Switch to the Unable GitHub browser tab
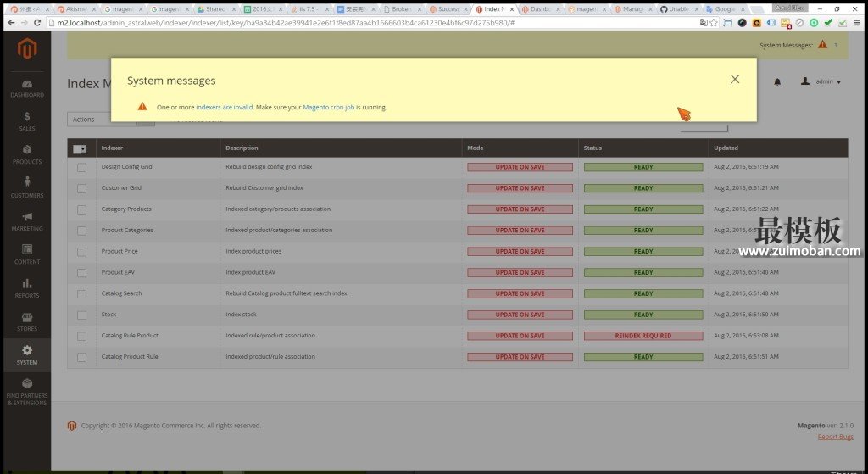The height and width of the screenshot is (474, 868). [678, 8]
